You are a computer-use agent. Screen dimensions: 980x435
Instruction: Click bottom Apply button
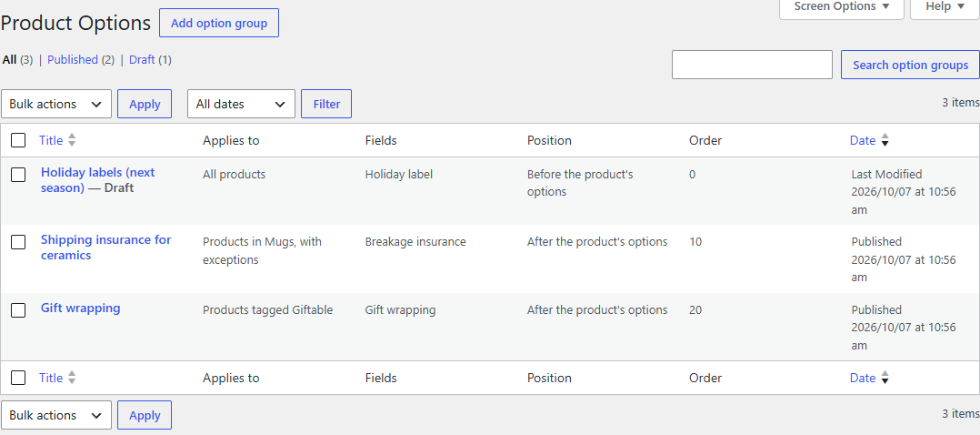pos(145,415)
